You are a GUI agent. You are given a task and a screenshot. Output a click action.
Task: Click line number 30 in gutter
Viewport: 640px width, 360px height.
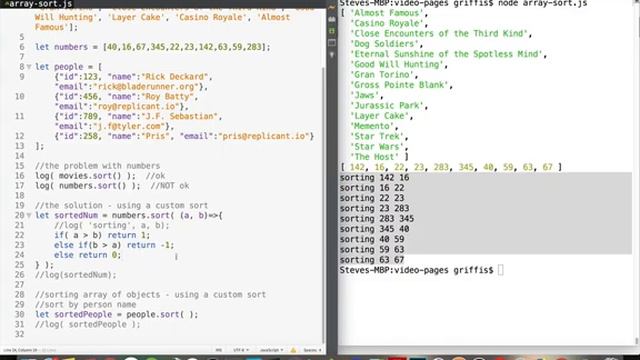pyautogui.click(x=20, y=315)
